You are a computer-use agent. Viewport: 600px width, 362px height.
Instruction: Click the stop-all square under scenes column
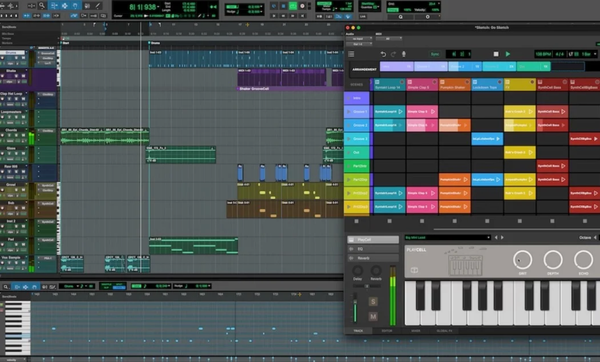click(x=356, y=221)
